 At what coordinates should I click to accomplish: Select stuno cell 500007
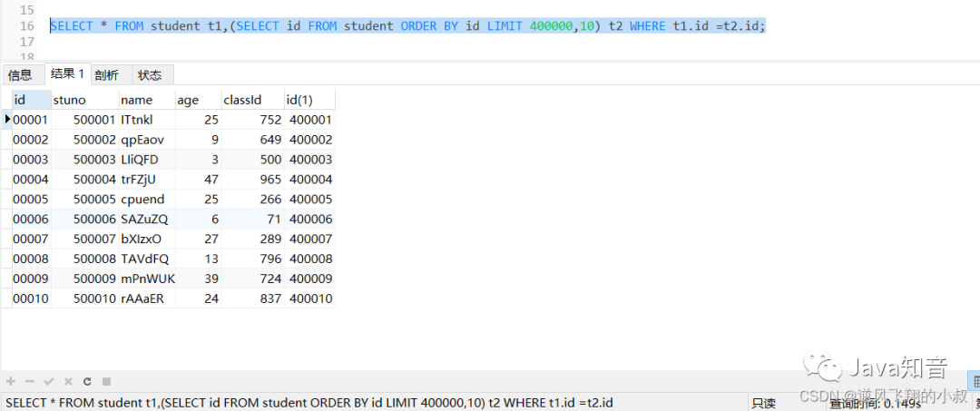85,239
